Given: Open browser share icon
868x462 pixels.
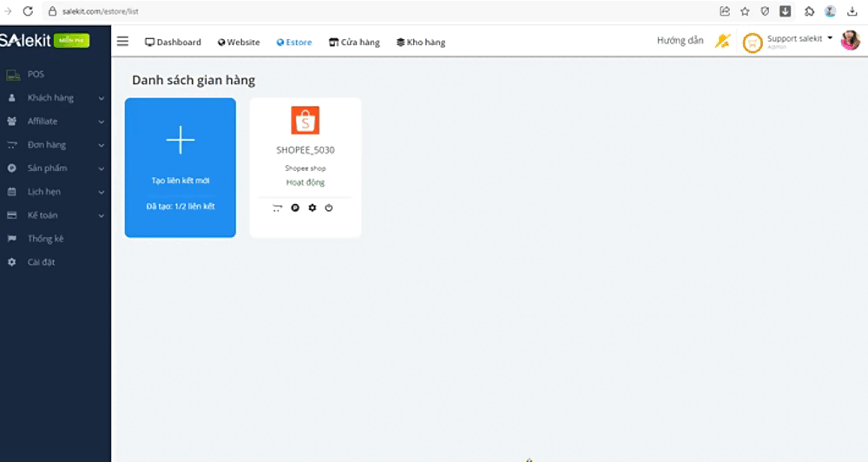Looking at the screenshot, I should click(x=725, y=11).
